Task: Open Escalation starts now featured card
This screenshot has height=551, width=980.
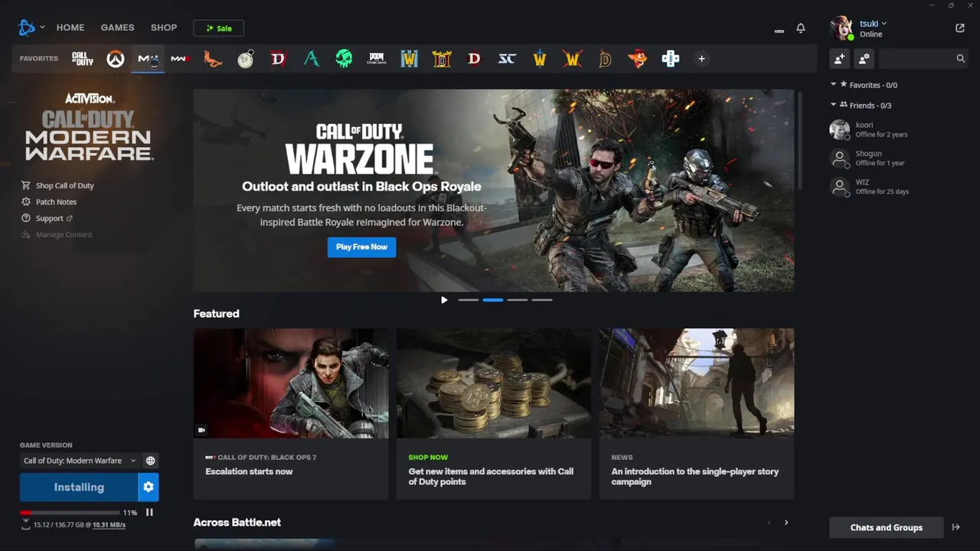Action: tap(291, 414)
